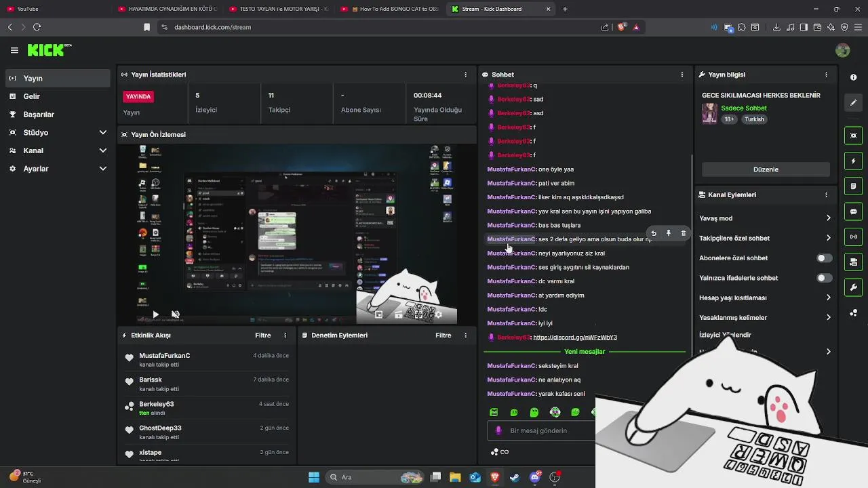Open Yayın İstatistikleri three-dot menu
The height and width of the screenshot is (488, 868).
(465, 75)
